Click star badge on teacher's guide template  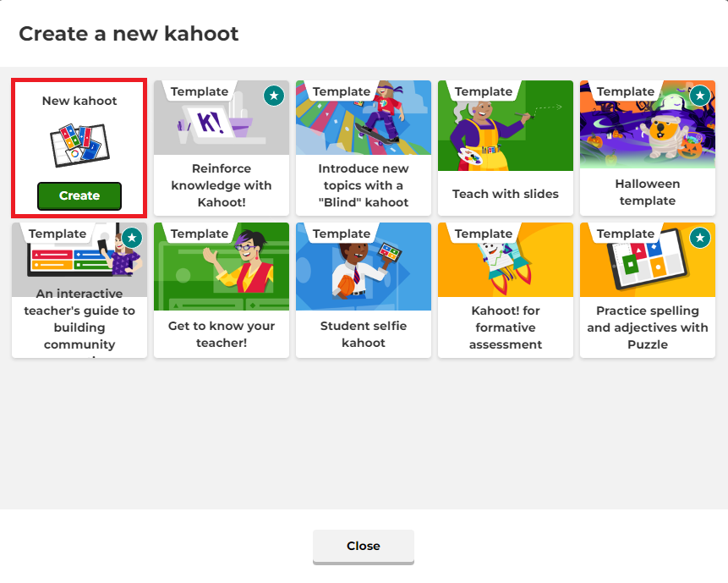(x=132, y=238)
